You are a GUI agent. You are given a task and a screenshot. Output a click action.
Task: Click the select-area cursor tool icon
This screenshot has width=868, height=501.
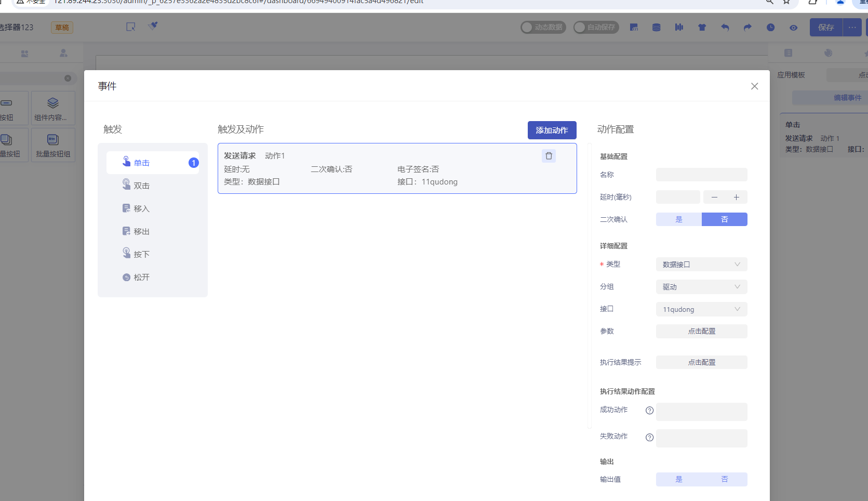pos(131,27)
